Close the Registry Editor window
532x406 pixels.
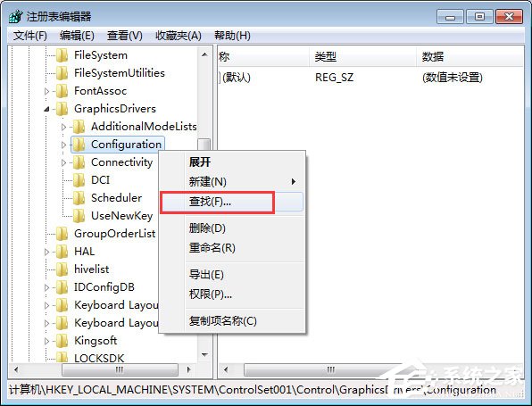pos(509,17)
